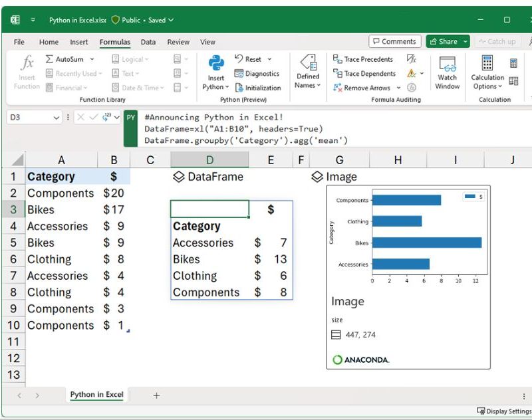Click the Error Checking warning icon

[x=411, y=73]
